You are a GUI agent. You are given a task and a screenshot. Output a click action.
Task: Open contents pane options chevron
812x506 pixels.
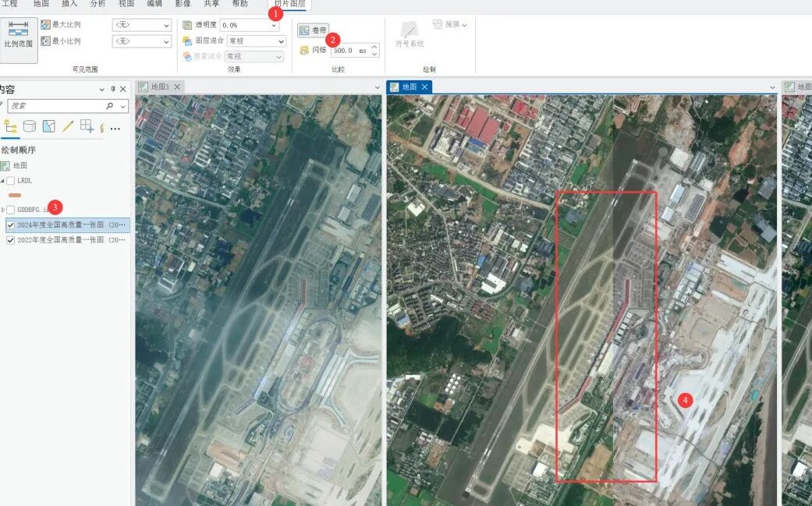[101, 90]
